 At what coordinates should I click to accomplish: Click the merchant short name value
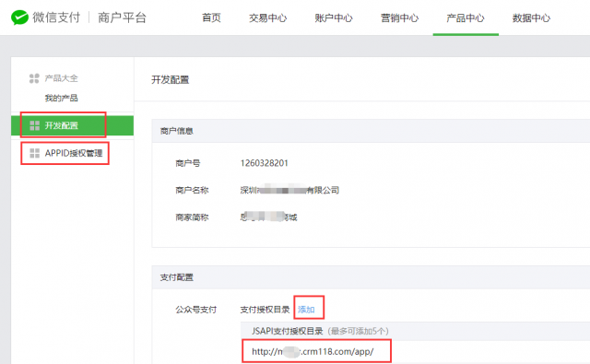(268, 217)
